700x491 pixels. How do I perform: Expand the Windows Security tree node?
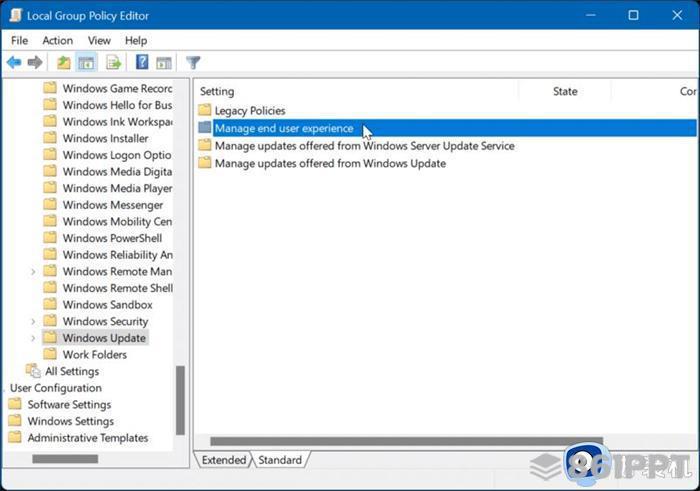click(33, 321)
